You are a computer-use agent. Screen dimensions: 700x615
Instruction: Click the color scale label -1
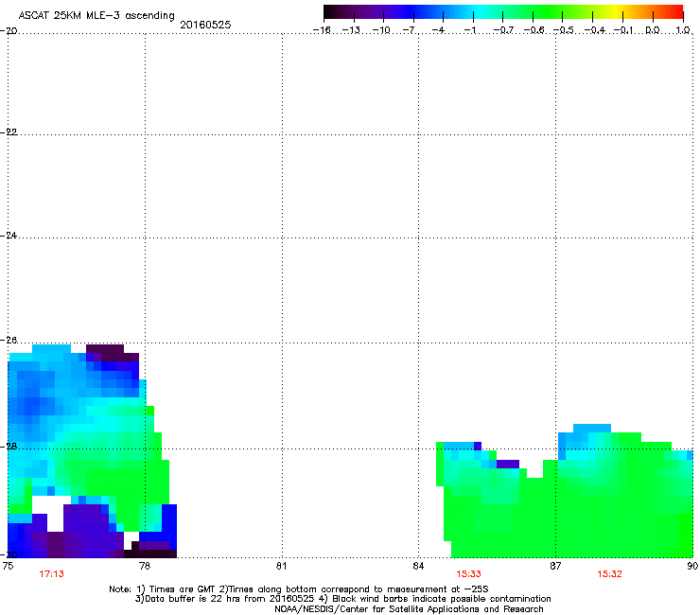coord(470,30)
